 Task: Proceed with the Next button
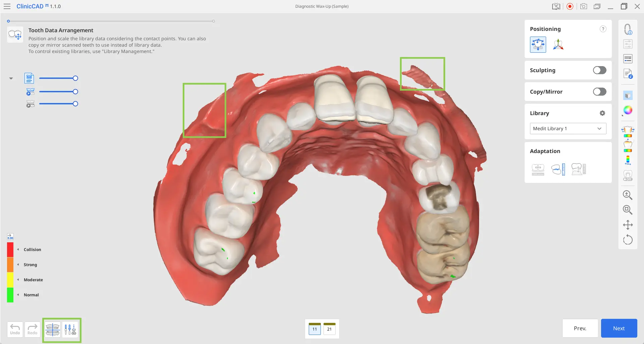[619, 328]
